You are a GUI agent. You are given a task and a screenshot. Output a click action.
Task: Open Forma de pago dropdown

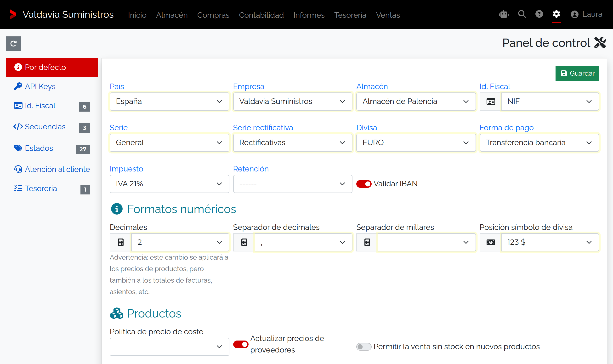coord(539,142)
